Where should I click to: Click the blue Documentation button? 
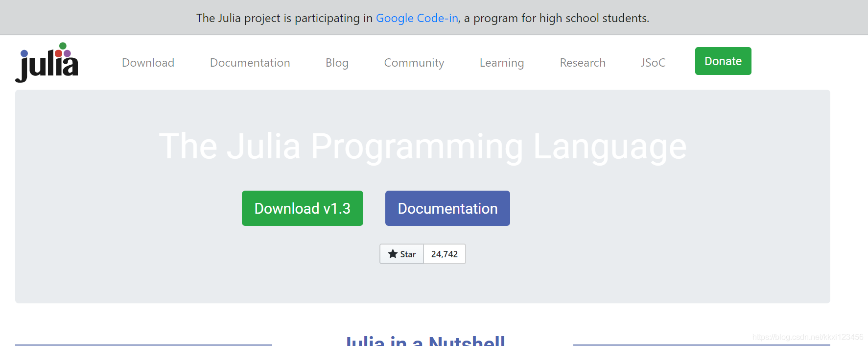[x=447, y=208]
